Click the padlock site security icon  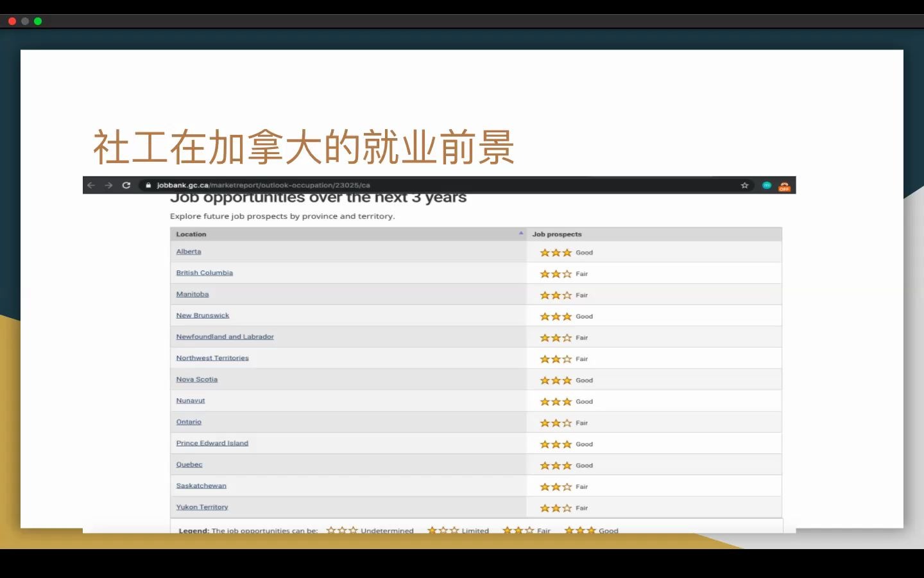148,185
